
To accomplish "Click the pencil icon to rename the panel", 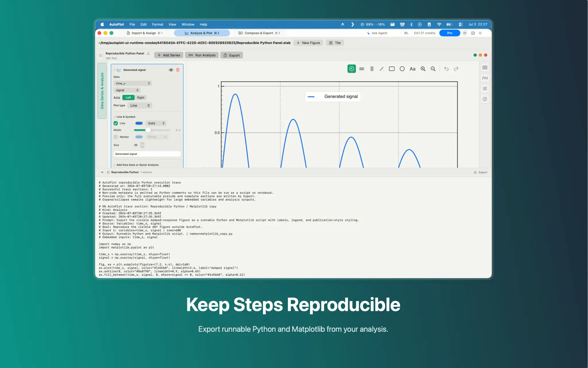I will pyautogui.click(x=148, y=53).
